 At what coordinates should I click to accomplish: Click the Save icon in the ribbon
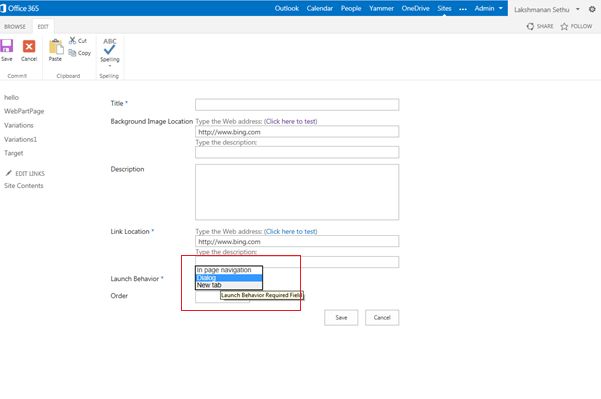click(7, 46)
